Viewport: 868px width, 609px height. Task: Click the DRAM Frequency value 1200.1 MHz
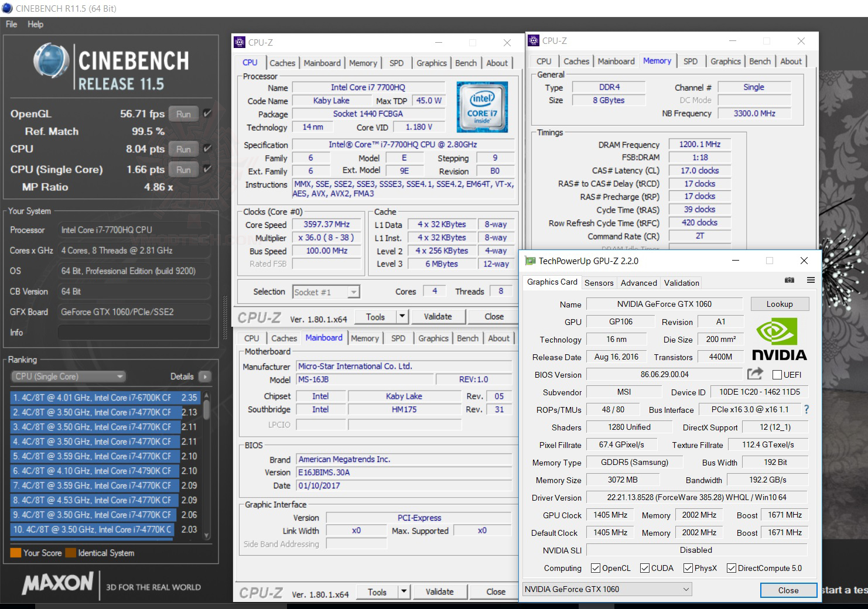pyautogui.click(x=699, y=144)
